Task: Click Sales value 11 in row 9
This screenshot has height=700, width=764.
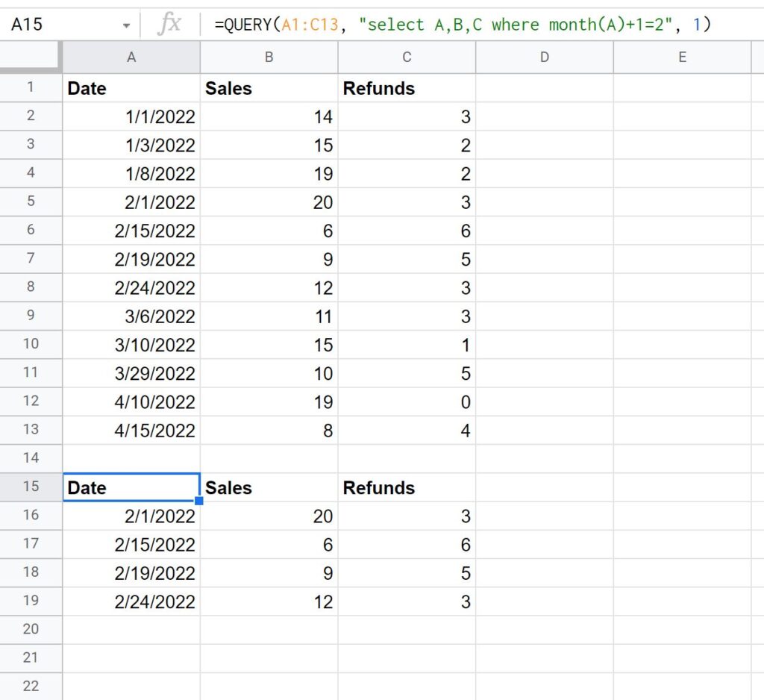Action: pos(269,316)
